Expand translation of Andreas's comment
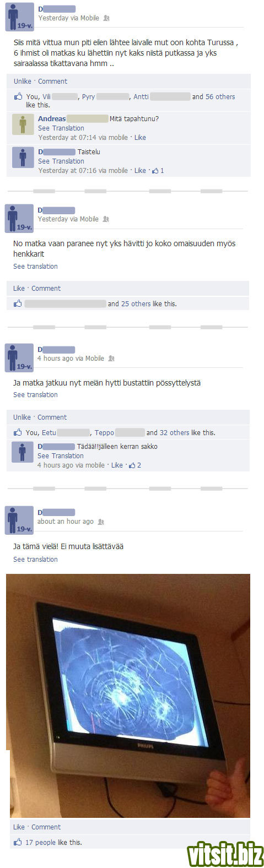 pos(61,128)
